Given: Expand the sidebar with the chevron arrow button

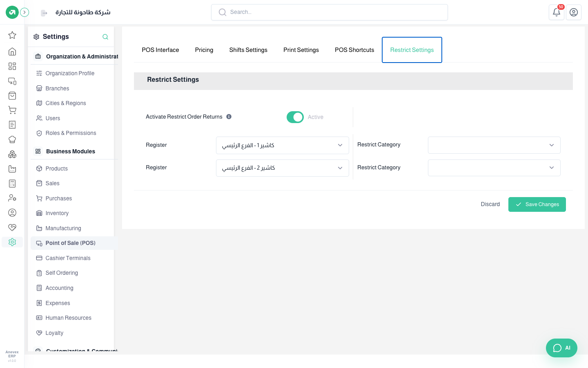Looking at the screenshot, I should (24, 12).
